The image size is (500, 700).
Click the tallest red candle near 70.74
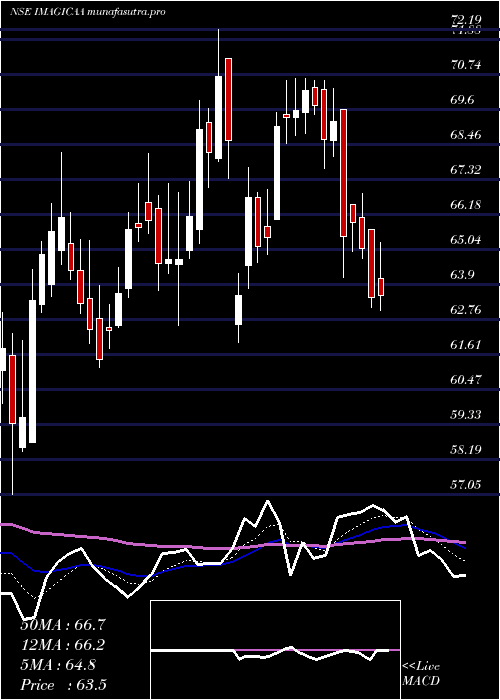tap(228, 99)
